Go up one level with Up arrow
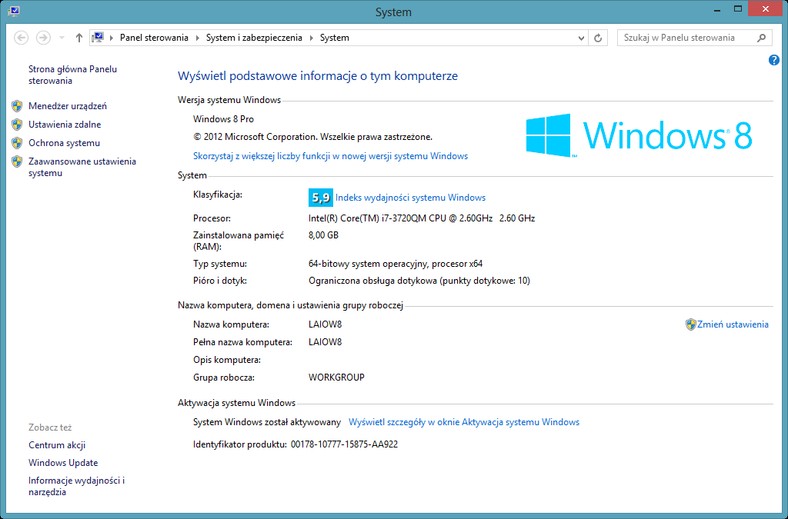 click(x=79, y=38)
